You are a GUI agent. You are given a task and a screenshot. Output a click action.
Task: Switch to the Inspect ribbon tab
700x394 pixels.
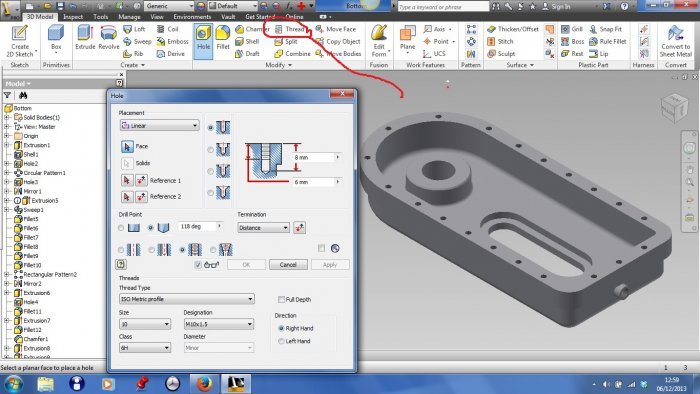(x=73, y=17)
